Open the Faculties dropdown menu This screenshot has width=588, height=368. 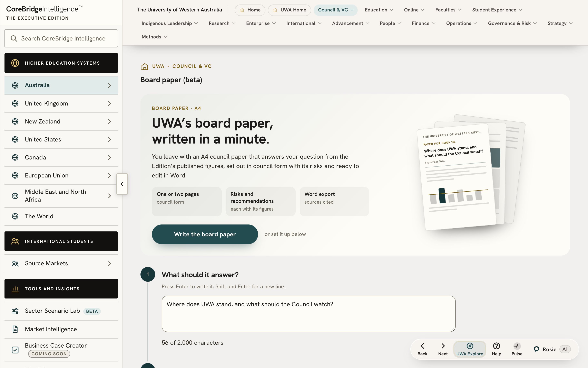click(448, 10)
